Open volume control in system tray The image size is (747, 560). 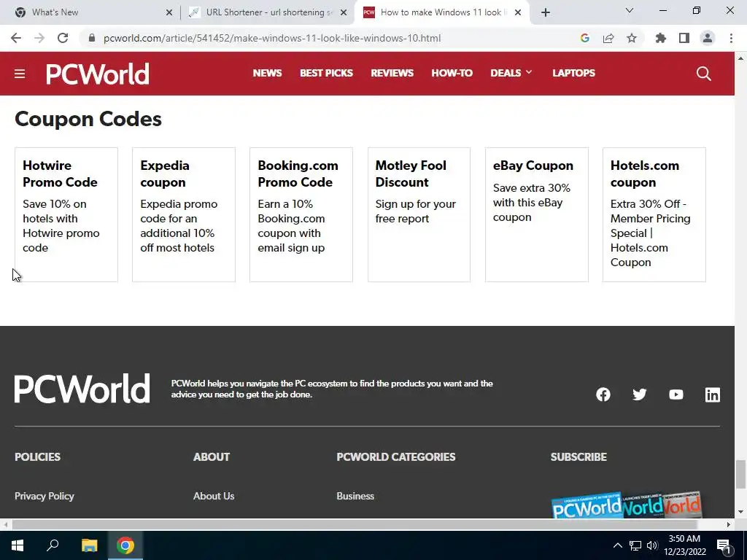(652, 545)
